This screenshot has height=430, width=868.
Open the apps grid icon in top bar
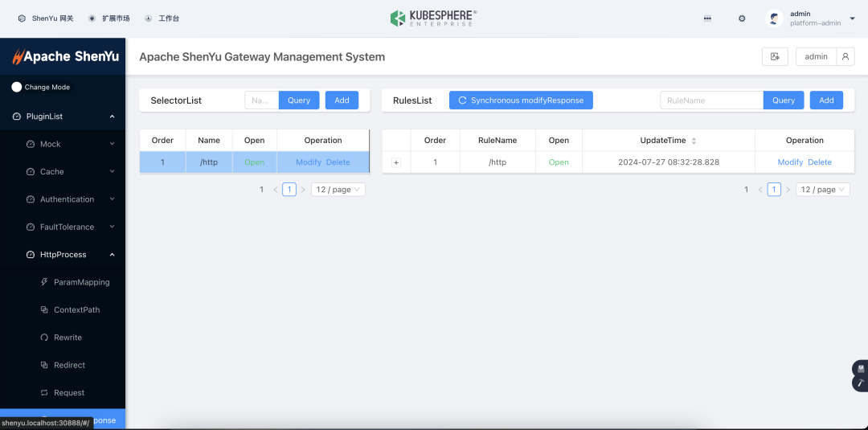pos(707,18)
